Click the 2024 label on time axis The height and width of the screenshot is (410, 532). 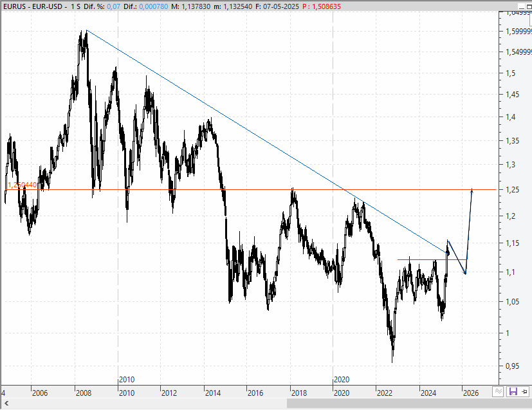[428, 393]
